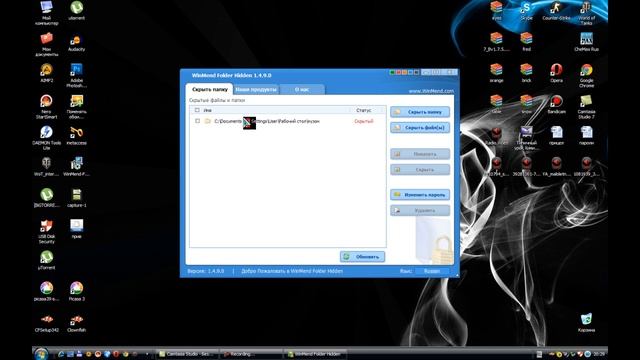Screen dimensions: 640x360
Task: Click the Скрыть файл(ы) button
Action: tap(420, 128)
